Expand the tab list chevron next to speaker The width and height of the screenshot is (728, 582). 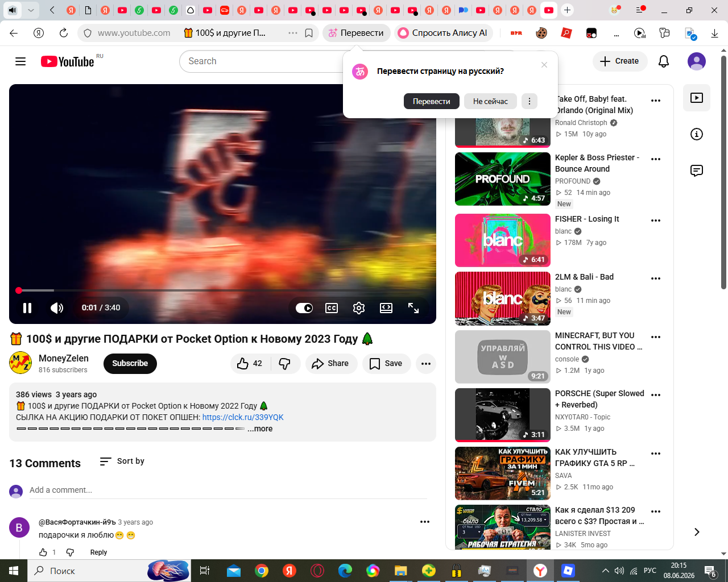(31, 10)
